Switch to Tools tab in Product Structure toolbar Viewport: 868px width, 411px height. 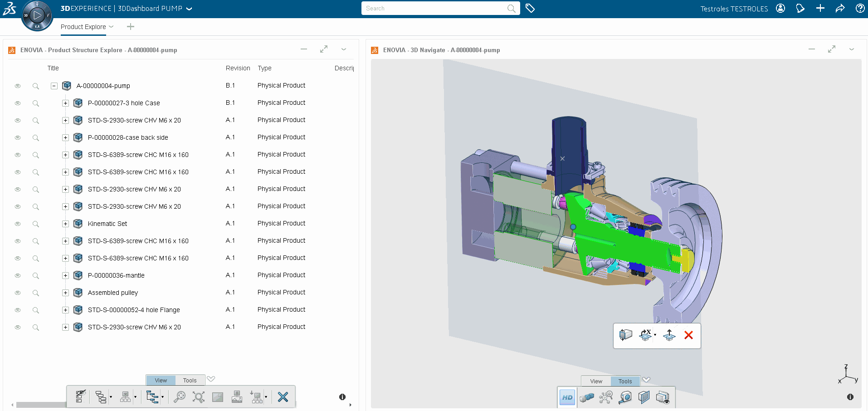pyautogui.click(x=190, y=380)
